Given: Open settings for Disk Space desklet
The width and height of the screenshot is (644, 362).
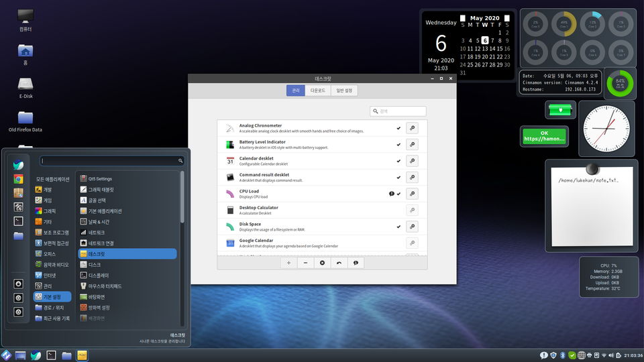Looking at the screenshot, I should (412, 227).
